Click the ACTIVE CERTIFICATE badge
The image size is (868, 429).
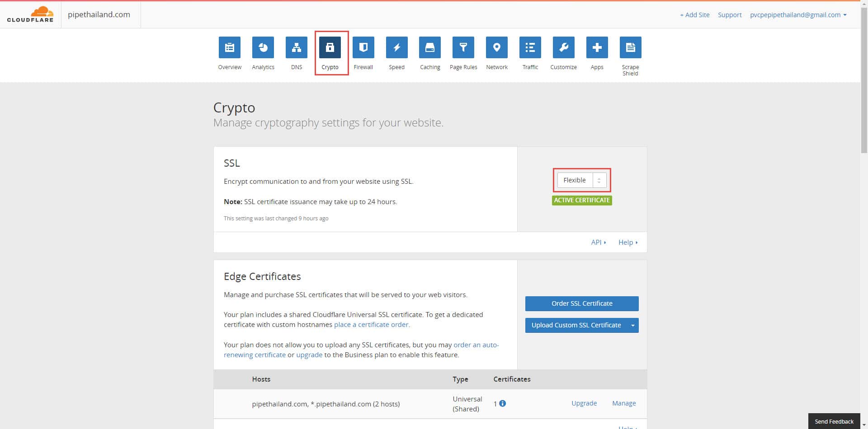(x=582, y=200)
